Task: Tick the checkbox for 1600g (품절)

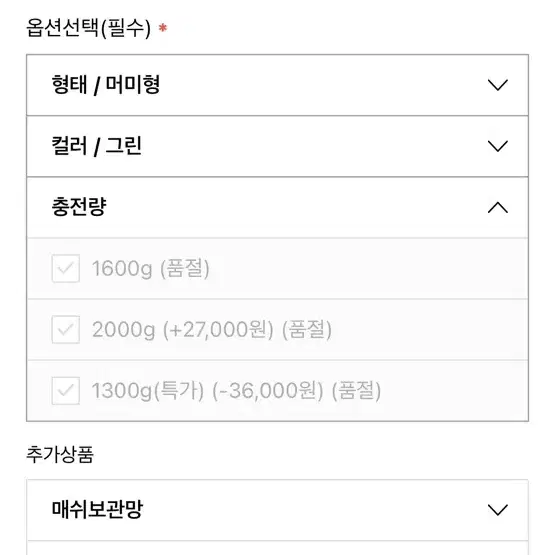Action: pyautogui.click(x=65, y=268)
